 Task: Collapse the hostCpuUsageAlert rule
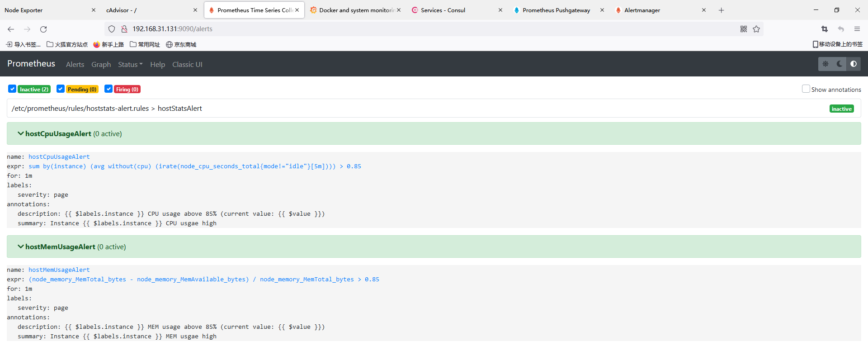tap(434, 133)
